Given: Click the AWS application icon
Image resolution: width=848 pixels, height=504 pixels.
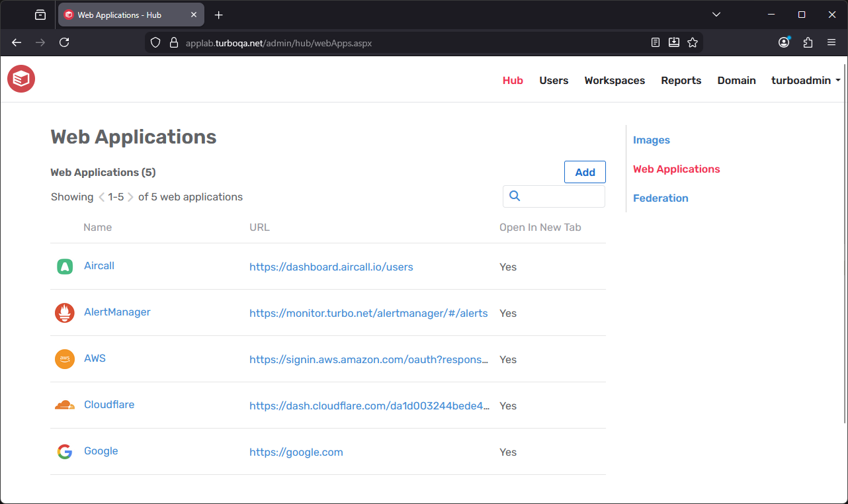Looking at the screenshot, I should pos(64,358).
